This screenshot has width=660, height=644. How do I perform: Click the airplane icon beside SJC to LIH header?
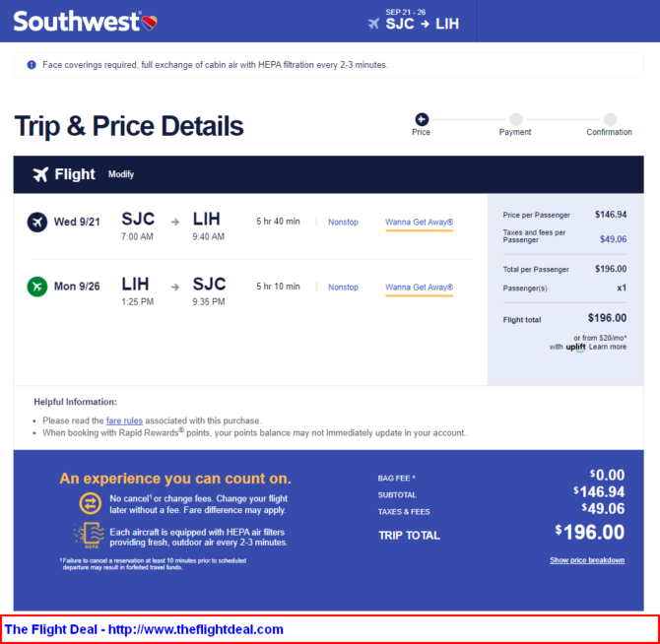click(x=373, y=24)
